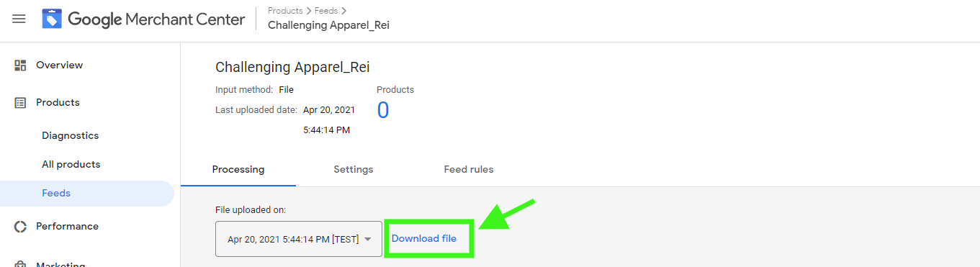The height and width of the screenshot is (267, 980).
Task: Click the dropdown arrow beside [TEST]
Action: pos(368,240)
